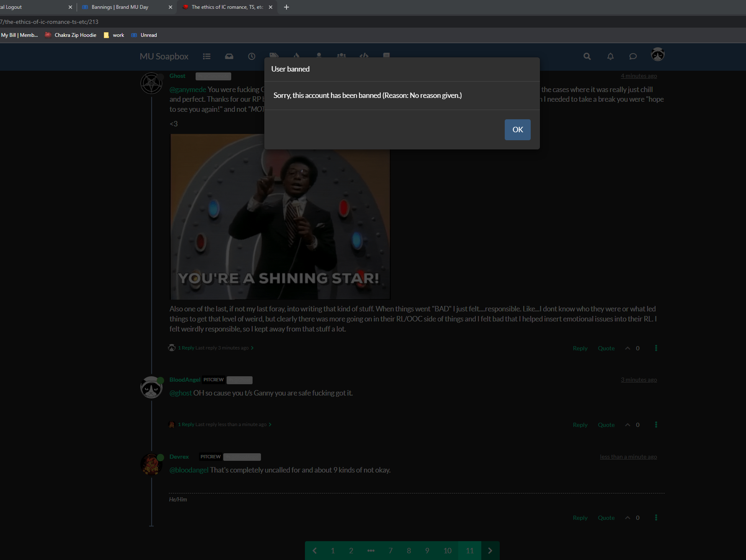Open the user avatar menu in navbar

657,55
